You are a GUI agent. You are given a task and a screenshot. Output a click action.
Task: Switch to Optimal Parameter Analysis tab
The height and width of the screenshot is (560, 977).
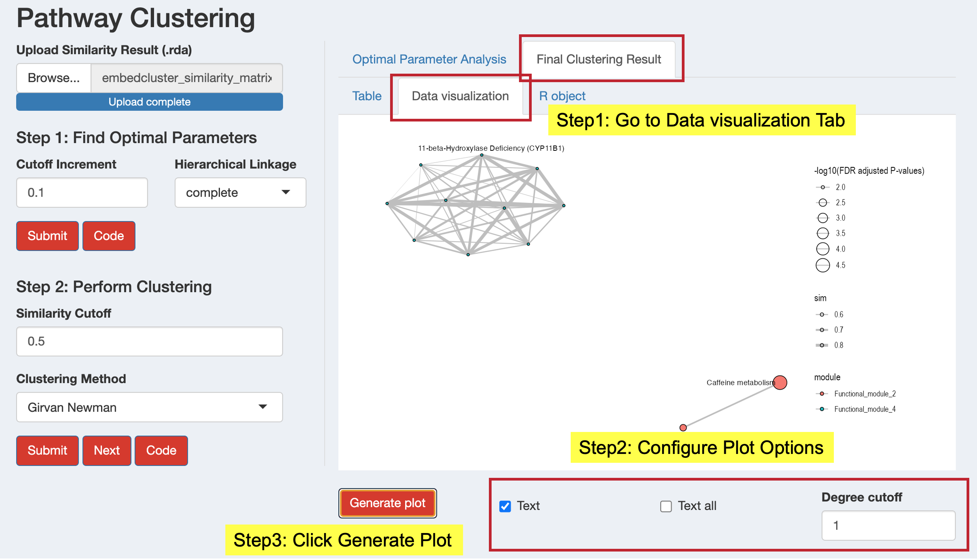[429, 59]
